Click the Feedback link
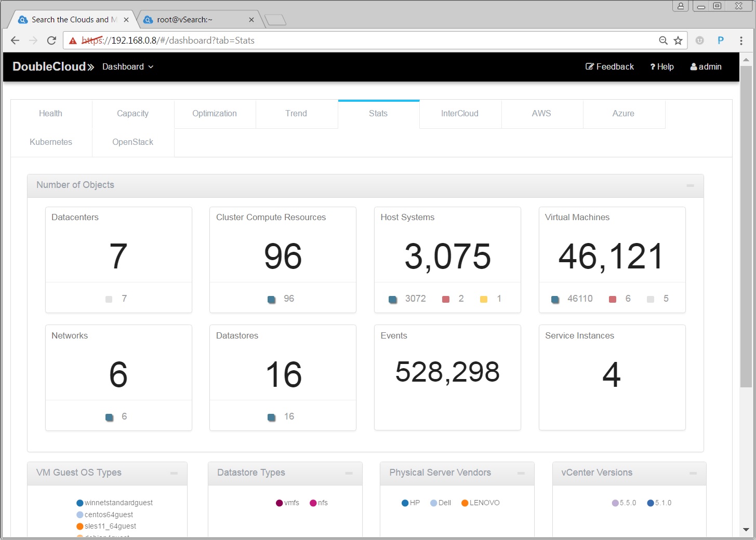756x540 pixels. (x=609, y=66)
